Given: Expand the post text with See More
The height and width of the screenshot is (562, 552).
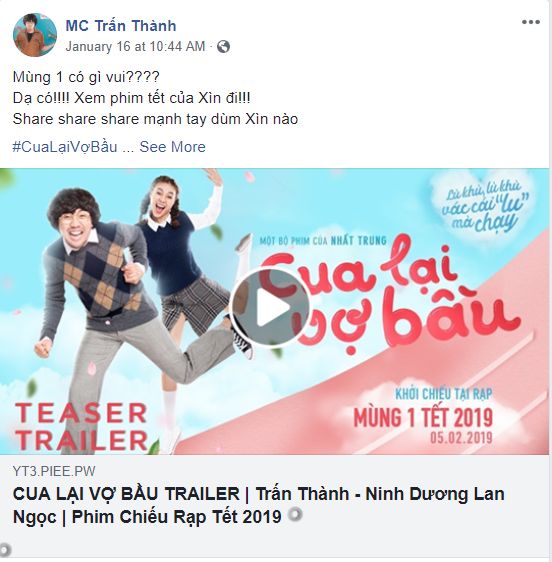Looking at the screenshot, I should coord(172,147).
